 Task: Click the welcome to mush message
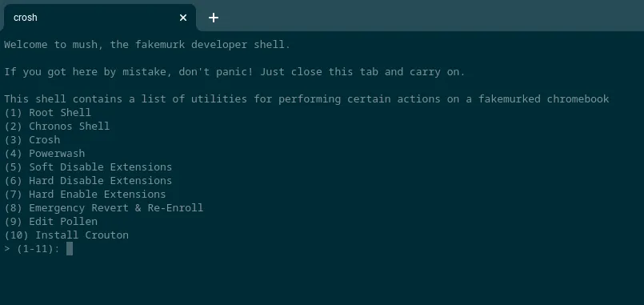point(147,44)
